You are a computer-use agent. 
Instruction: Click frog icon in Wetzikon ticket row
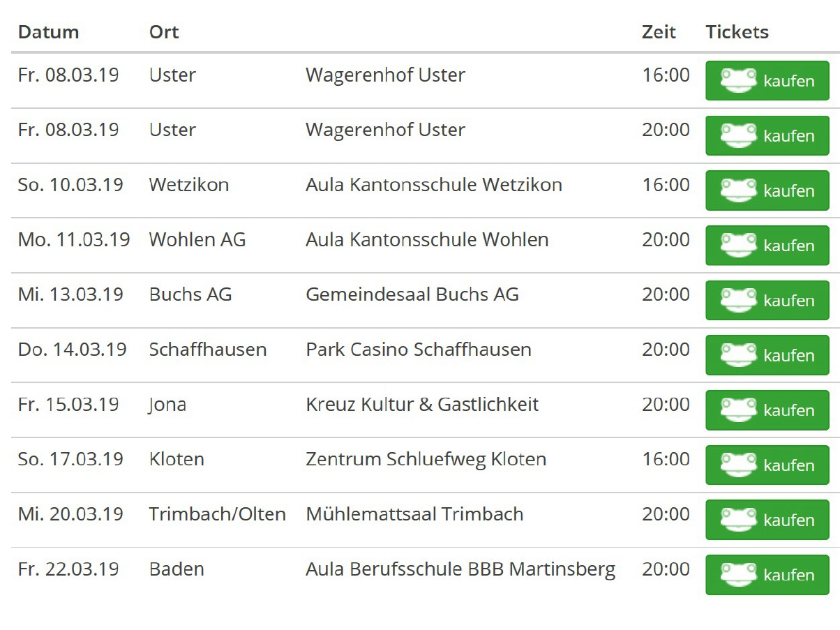point(739,190)
